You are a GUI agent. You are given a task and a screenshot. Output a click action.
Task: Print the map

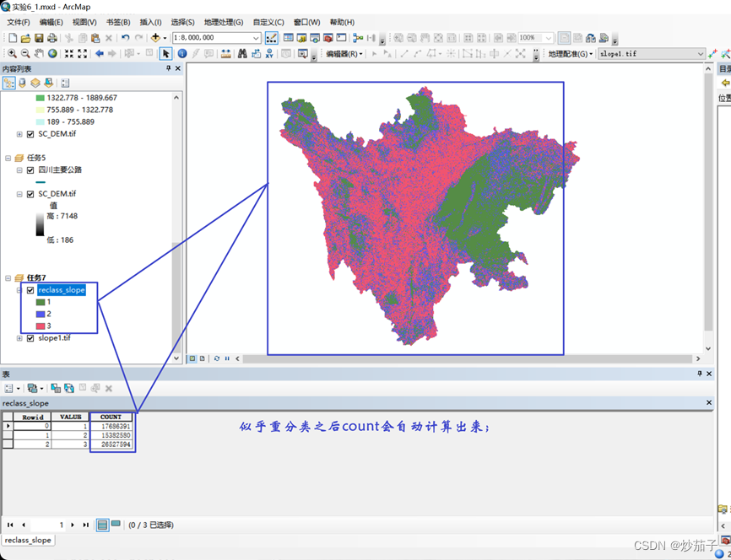(51, 38)
